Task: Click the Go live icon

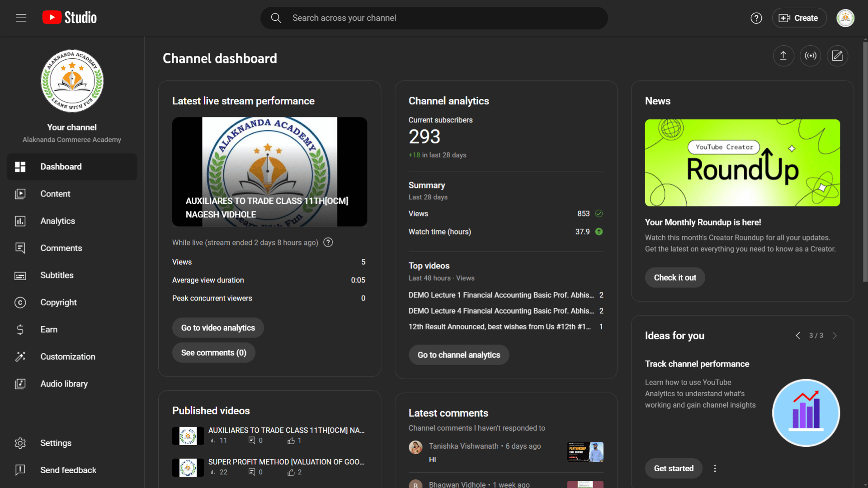Action: (x=811, y=56)
